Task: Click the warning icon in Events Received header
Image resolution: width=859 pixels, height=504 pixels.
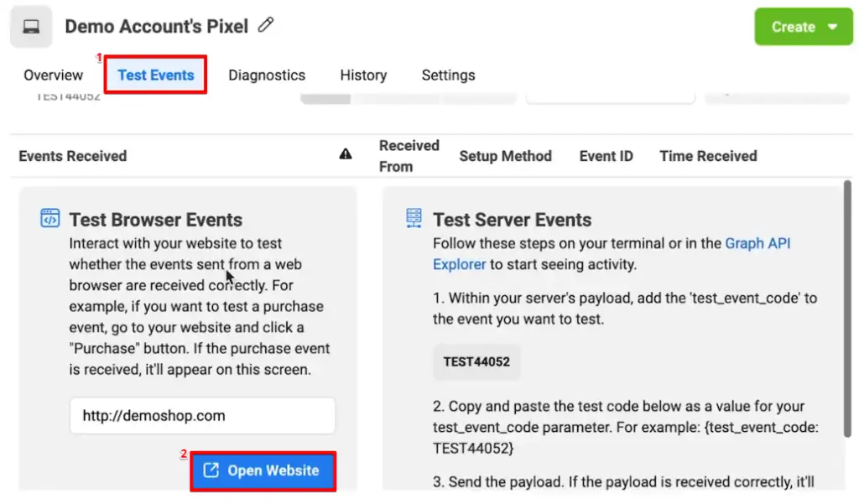Action: tap(346, 155)
